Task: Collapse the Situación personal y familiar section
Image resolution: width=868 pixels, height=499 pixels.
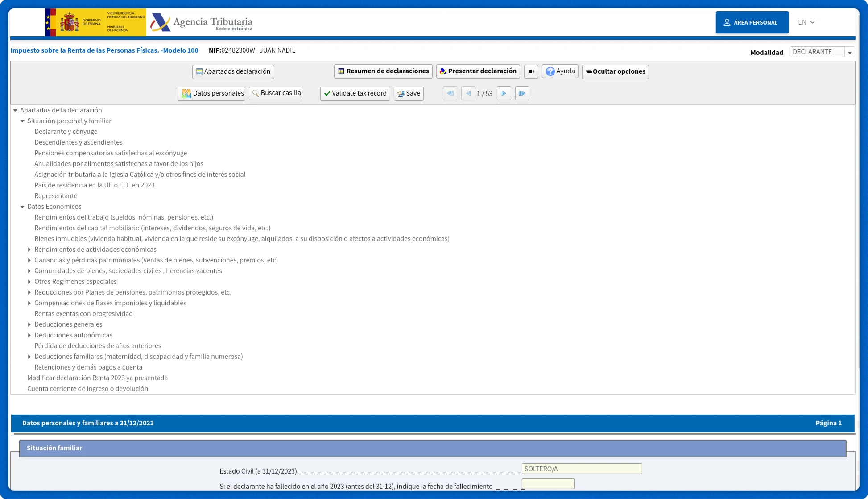Action: (23, 121)
